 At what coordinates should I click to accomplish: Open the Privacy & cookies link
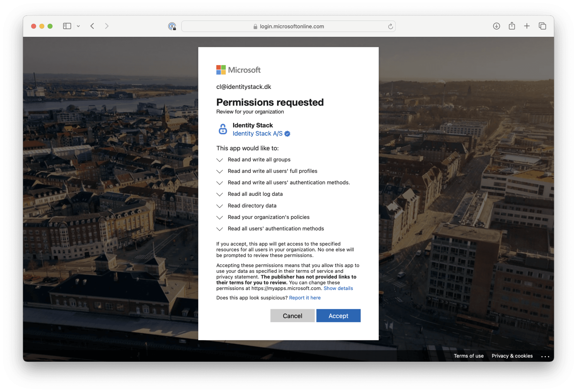pyautogui.click(x=512, y=356)
